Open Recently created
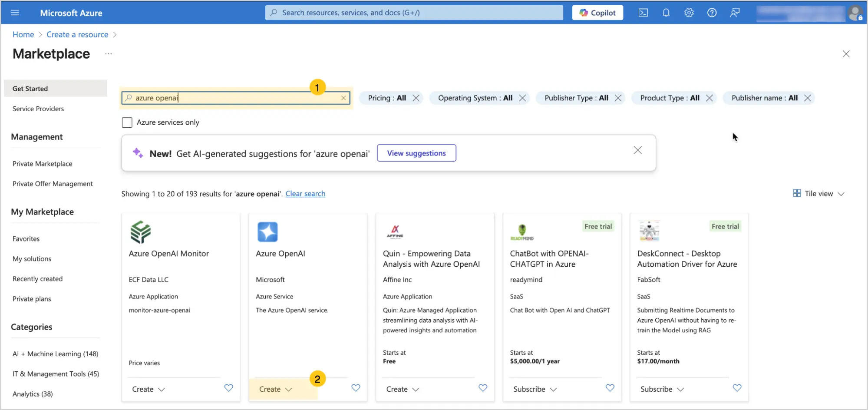This screenshot has height=410, width=868. (37, 279)
